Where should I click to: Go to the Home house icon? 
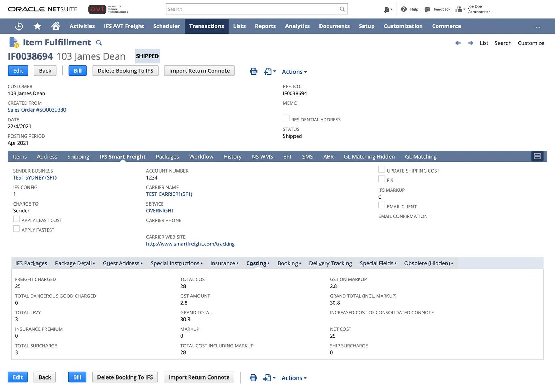coord(56,26)
